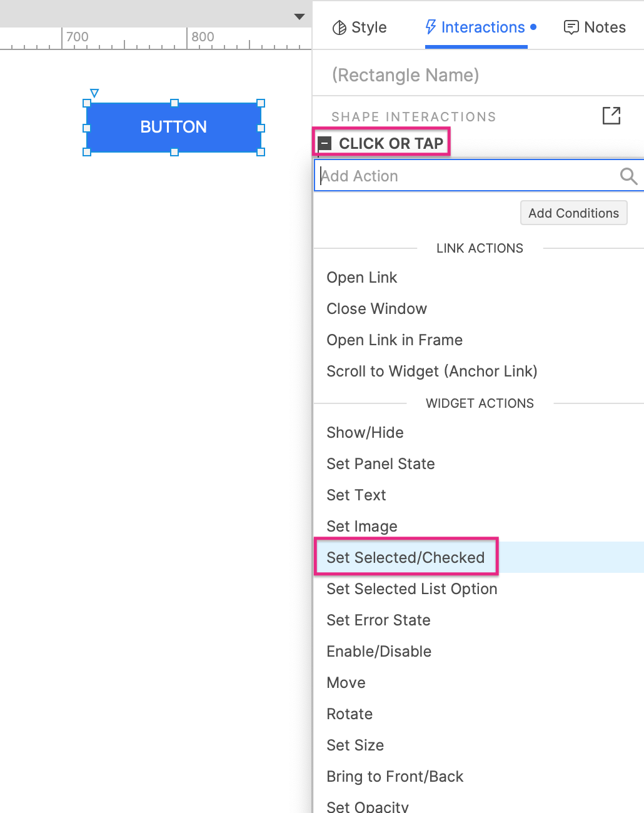The height and width of the screenshot is (813, 644).
Task: Open interactions pop-out editor icon
Action: point(611,116)
